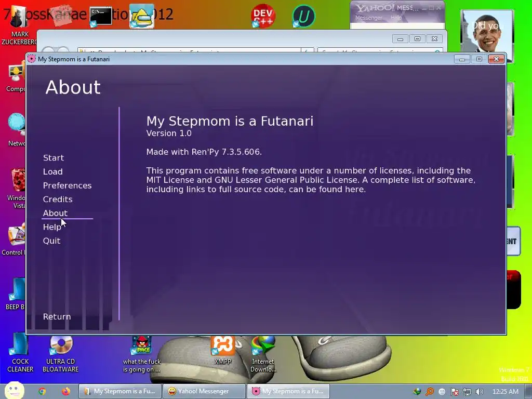Choose Quit in the game menu
532x399 pixels.
tap(51, 241)
